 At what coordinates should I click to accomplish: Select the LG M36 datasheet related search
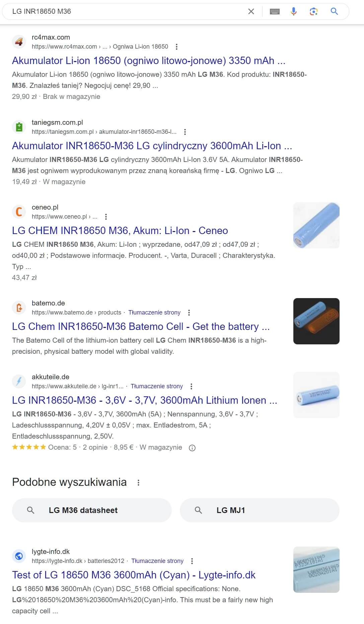point(92,510)
